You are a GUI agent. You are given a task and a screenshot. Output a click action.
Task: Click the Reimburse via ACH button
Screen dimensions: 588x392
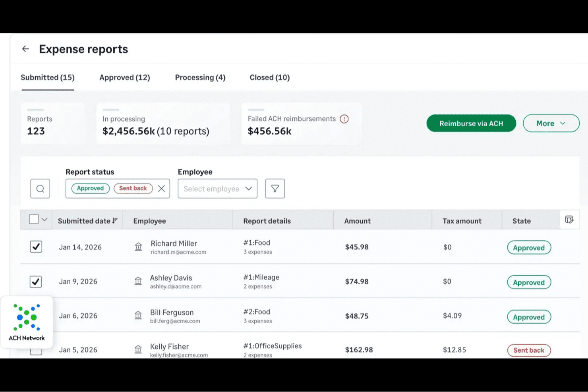[x=471, y=124]
